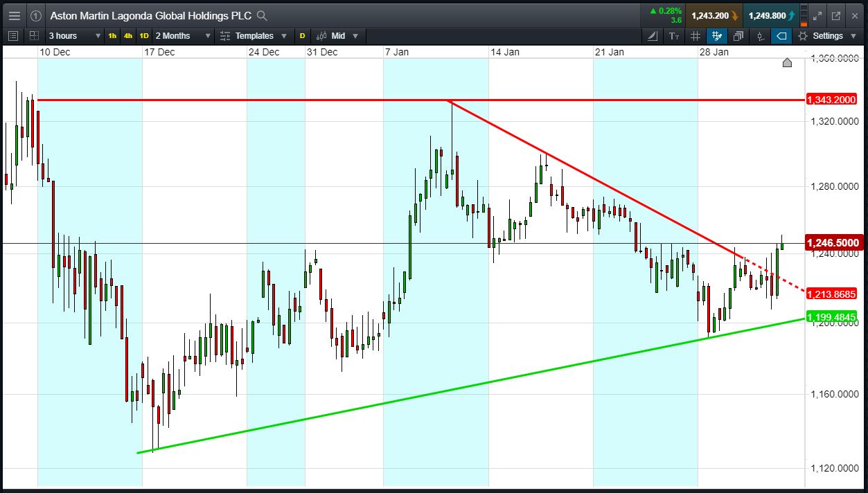Click the 21 Jan date label
This screenshot has width=868, height=493.
point(610,52)
